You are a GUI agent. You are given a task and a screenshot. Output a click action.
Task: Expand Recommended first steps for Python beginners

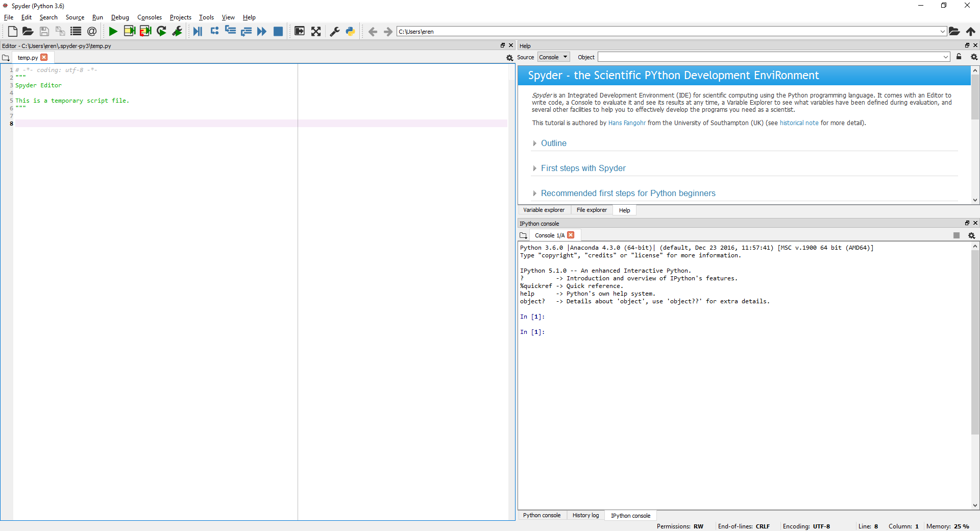pos(628,193)
